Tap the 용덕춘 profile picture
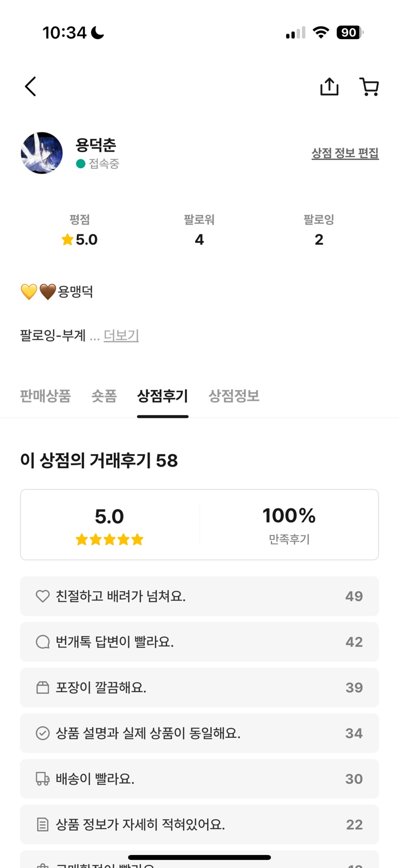 pos(42,153)
